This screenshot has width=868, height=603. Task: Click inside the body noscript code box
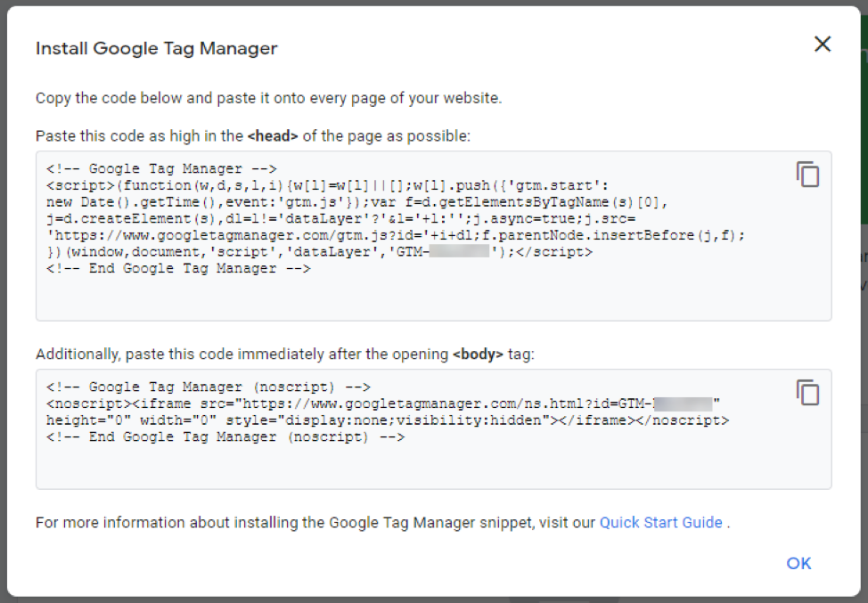tap(433, 428)
